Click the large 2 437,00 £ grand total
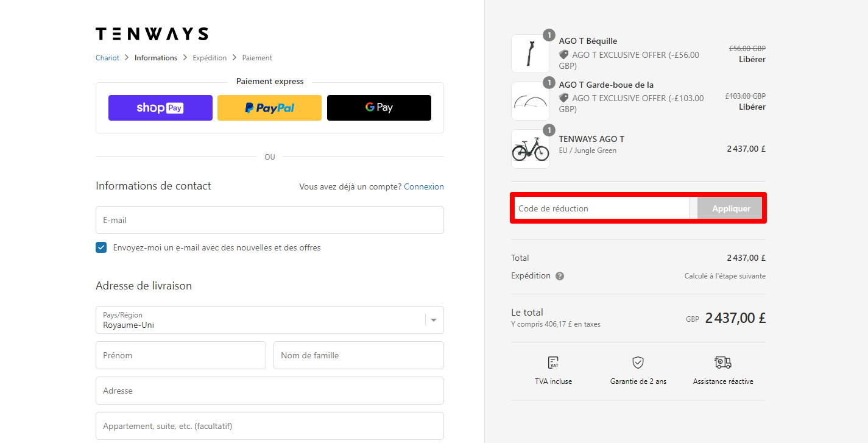This screenshot has width=868, height=443. tap(735, 317)
